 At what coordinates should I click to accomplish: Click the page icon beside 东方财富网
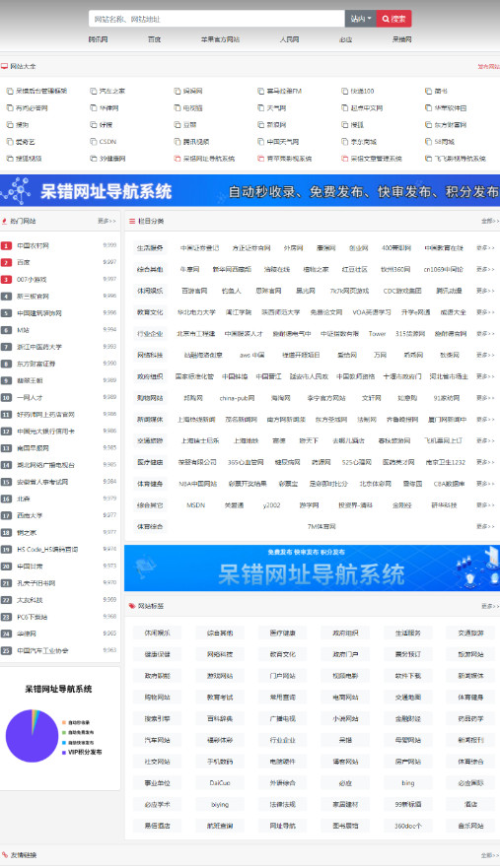click(428, 124)
